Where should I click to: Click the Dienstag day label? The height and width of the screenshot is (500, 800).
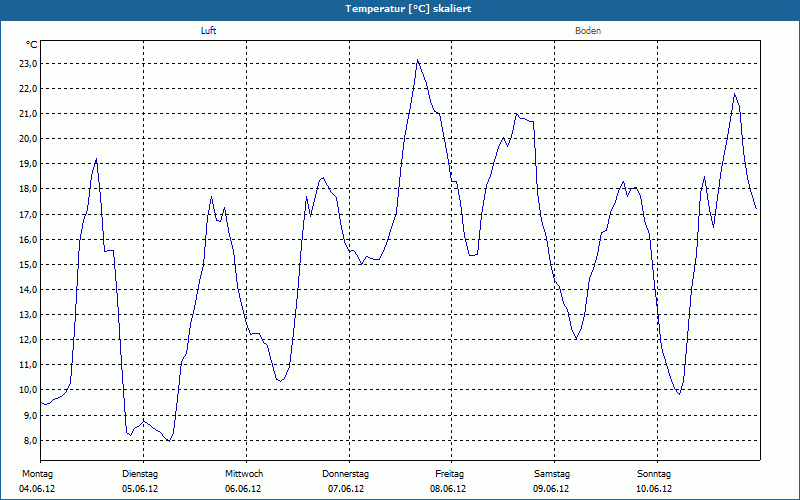pyautogui.click(x=140, y=474)
